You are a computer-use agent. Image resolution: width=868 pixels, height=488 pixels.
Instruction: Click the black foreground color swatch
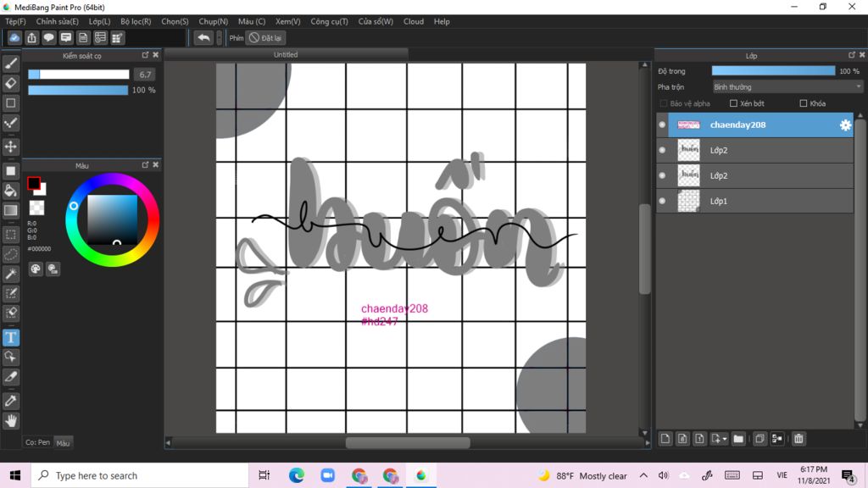point(34,183)
